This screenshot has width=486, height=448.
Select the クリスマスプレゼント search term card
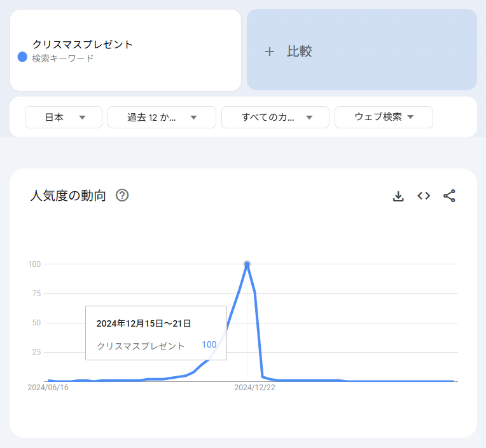[125, 50]
